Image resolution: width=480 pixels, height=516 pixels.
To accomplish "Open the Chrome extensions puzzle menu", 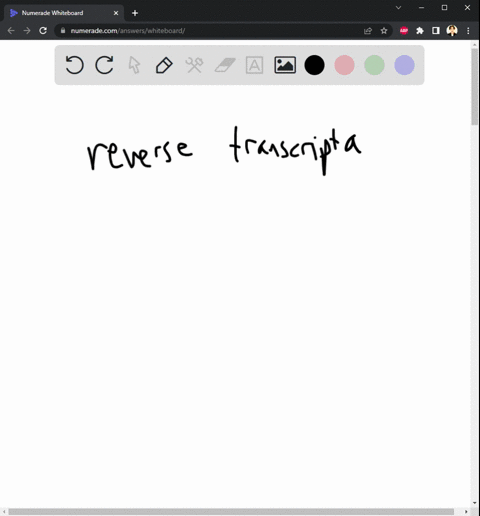I will [420, 31].
